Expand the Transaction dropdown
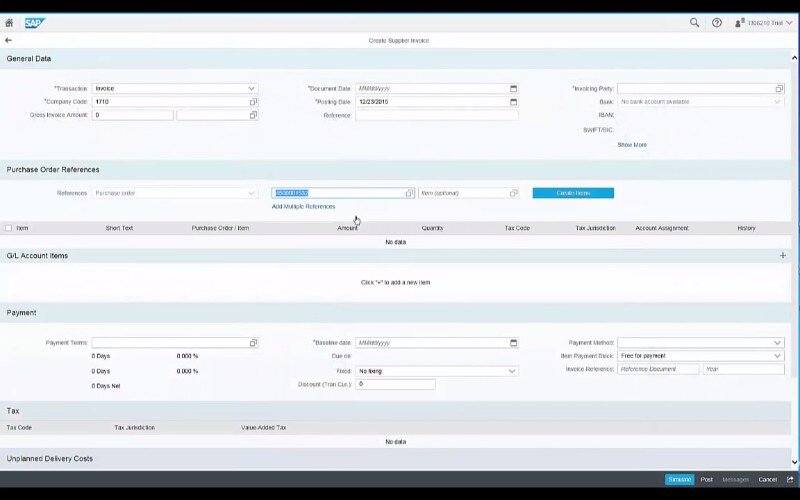 click(252, 88)
